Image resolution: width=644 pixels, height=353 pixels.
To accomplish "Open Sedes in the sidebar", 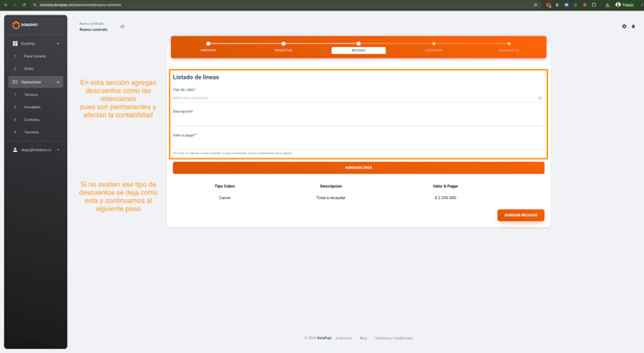I will [29, 68].
